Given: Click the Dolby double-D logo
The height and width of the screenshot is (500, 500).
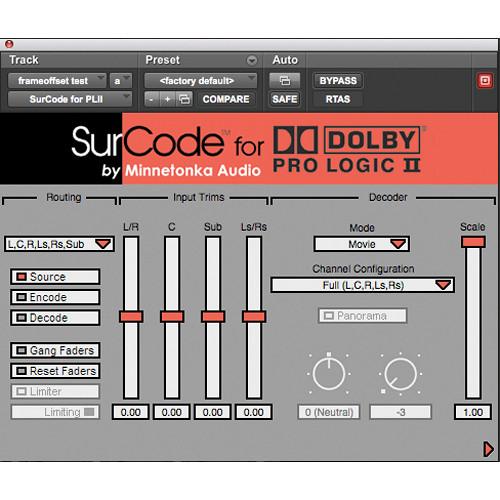Looking at the screenshot, I should 295,140.
